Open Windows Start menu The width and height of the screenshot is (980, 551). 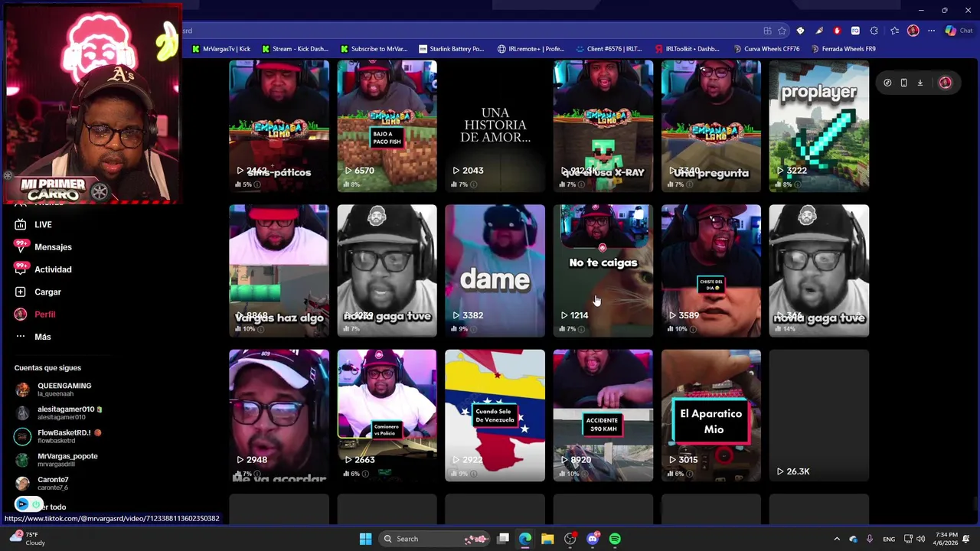click(365, 539)
